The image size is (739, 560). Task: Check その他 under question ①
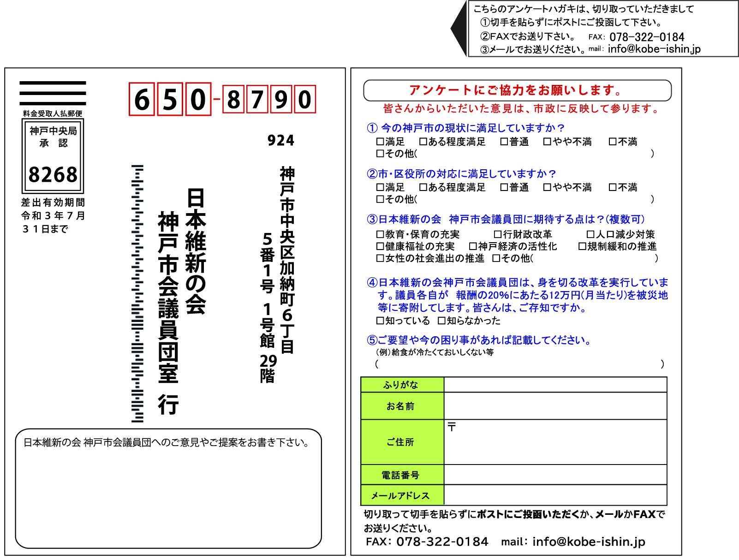(380, 153)
